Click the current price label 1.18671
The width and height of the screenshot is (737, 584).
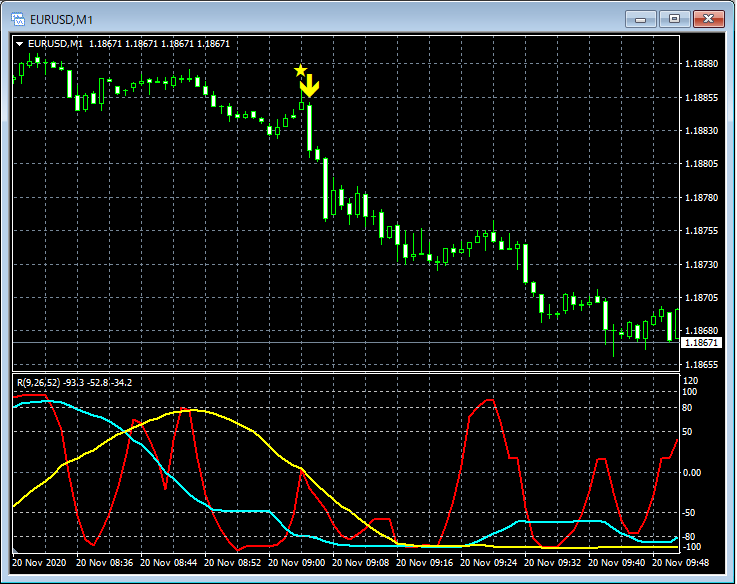(x=699, y=343)
